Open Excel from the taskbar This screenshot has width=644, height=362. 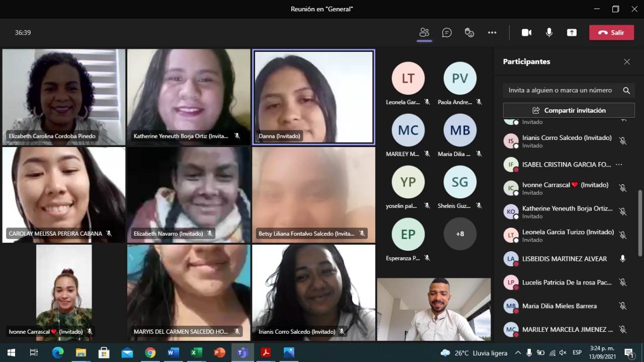[x=196, y=352]
